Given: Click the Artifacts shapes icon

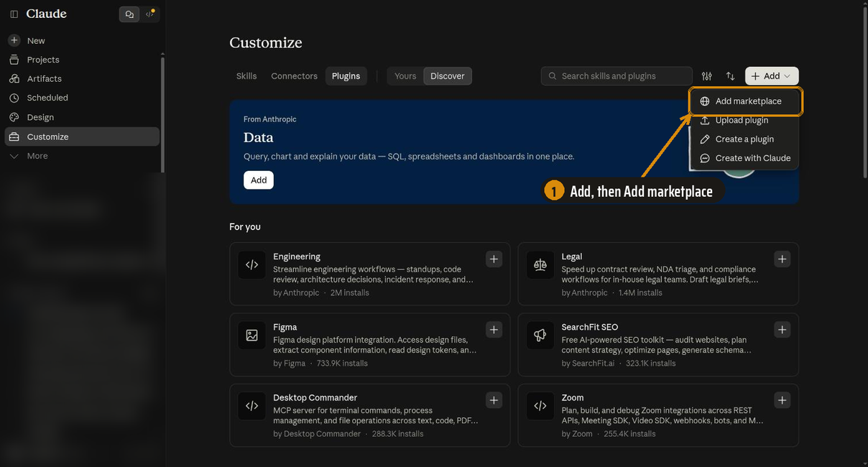Looking at the screenshot, I should tap(14, 79).
